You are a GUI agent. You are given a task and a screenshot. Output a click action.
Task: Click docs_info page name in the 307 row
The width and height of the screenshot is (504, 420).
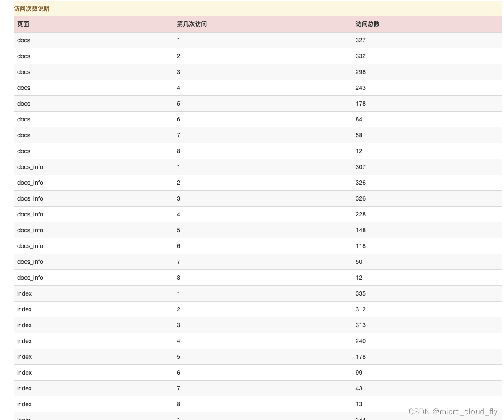coord(30,167)
